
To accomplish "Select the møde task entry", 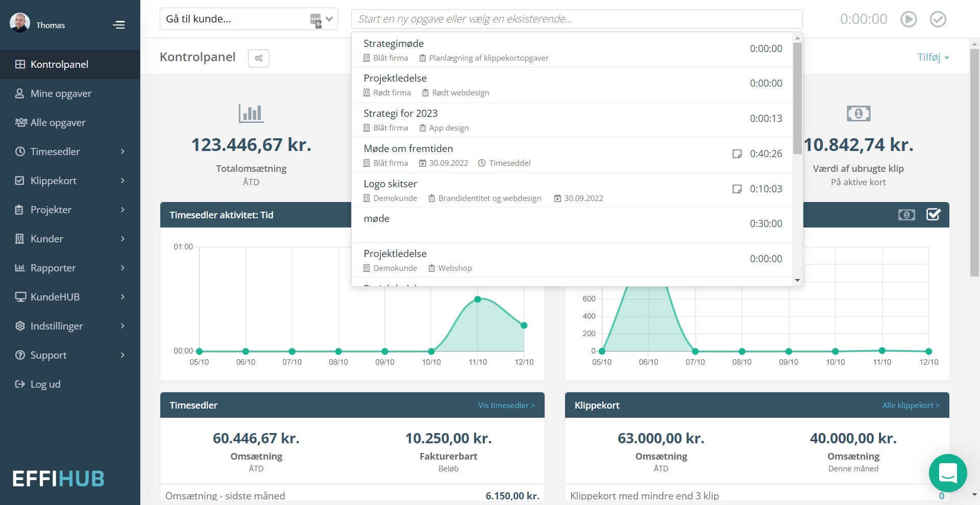I will click(x=572, y=225).
